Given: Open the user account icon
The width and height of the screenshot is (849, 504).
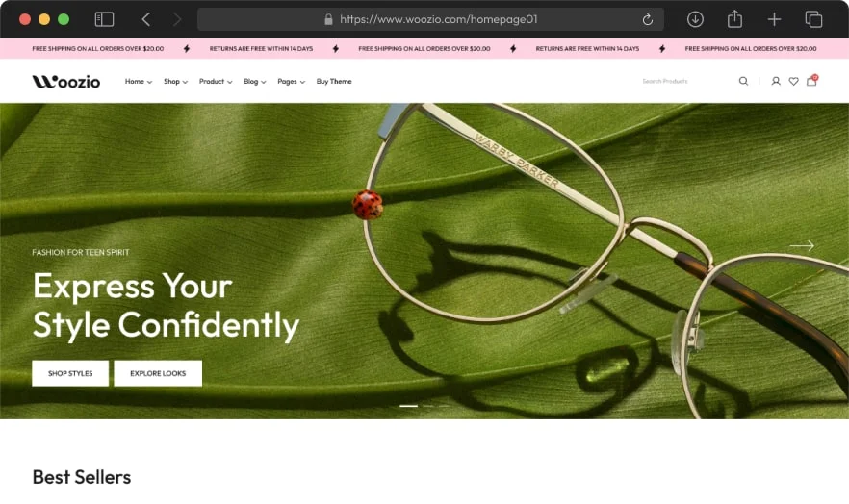Looking at the screenshot, I should click(776, 81).
